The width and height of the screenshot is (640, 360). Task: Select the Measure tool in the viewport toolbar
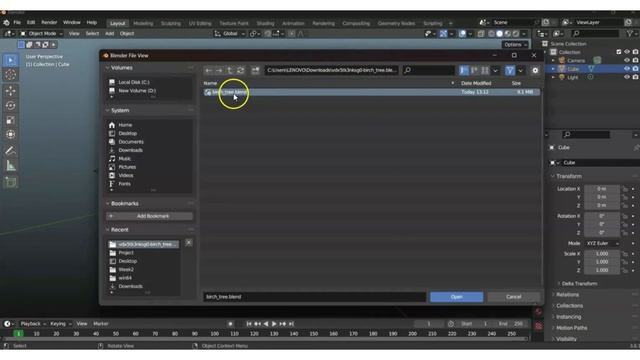tap(11, 166)
